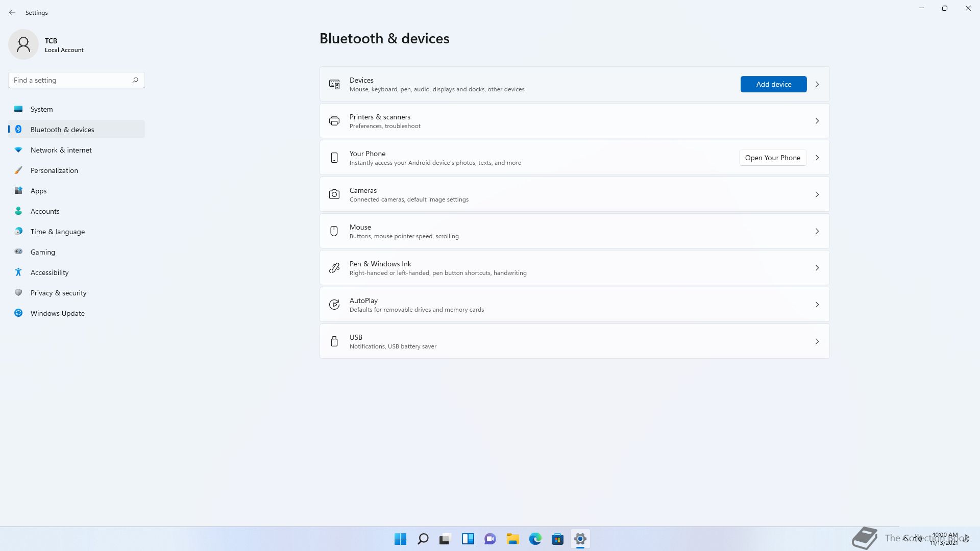Viewport: 980px width, 551px height.
Task: Click the Add device button
Action: 773,84
